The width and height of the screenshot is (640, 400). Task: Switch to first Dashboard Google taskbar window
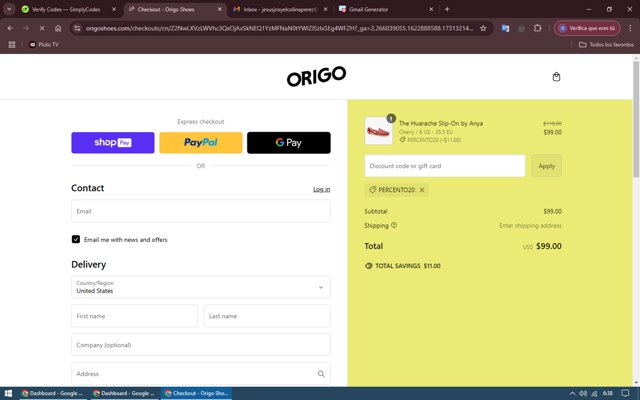pos(52,393)
